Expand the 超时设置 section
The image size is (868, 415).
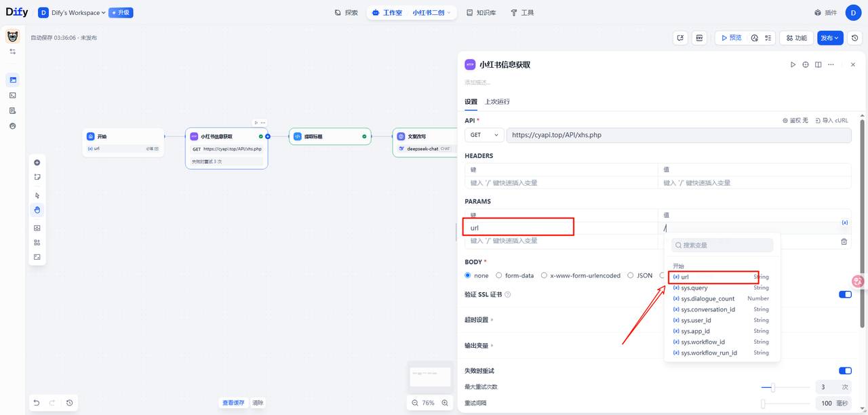(x=478, y=320)
